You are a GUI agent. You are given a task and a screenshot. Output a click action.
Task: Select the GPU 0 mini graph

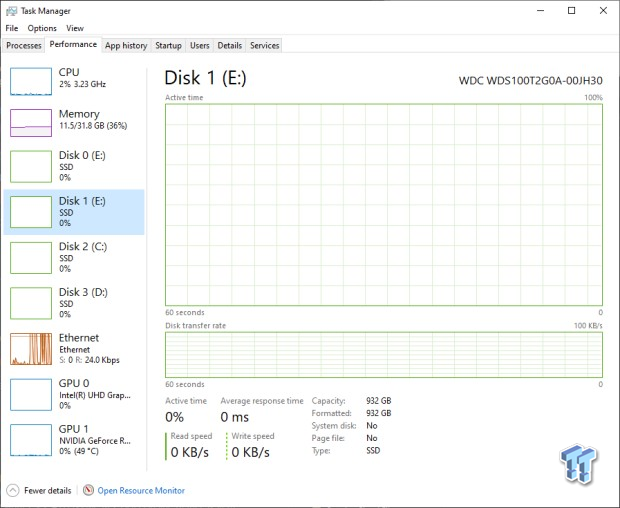(x=31, y=395)
